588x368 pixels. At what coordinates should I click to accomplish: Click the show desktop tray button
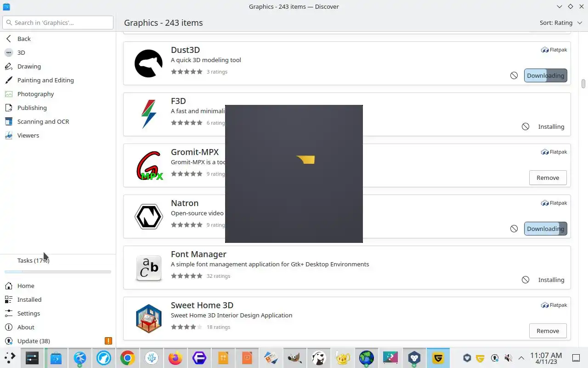[576, 358]
